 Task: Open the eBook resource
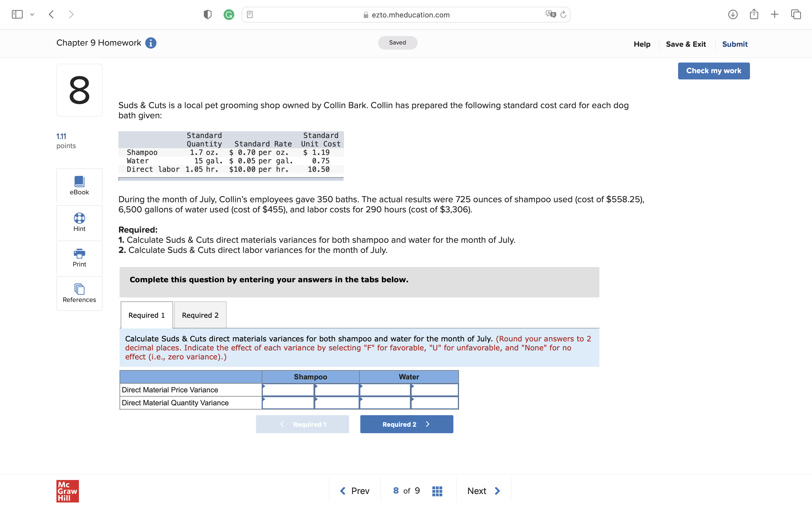(79, 186)
